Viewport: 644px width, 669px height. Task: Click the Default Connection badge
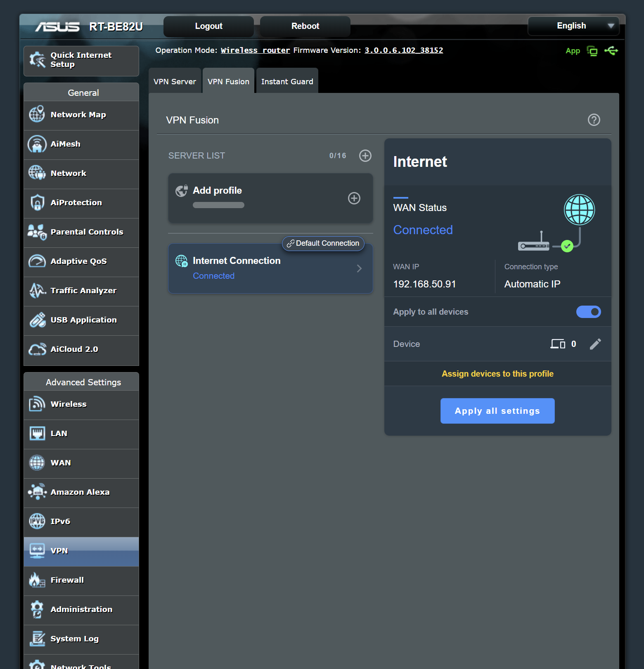point(323,243)
